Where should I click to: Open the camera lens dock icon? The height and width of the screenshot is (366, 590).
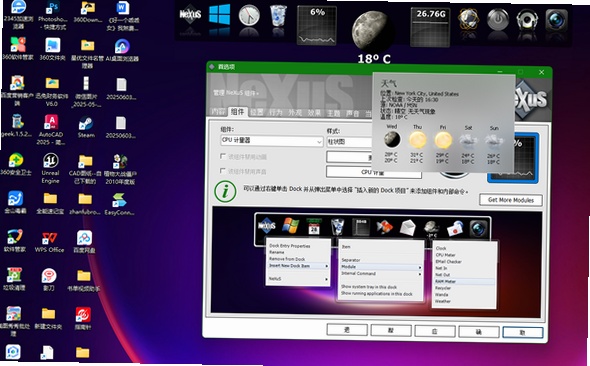[x=556, y=20]
